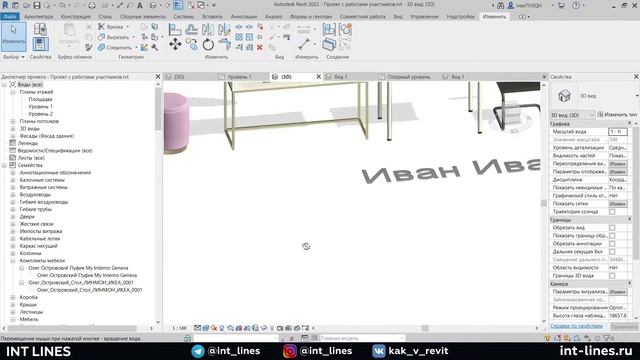Viewport: 640px width, 360px height.
Task: Enable Обрезать вид checkbox
Action: pyautogui.click(x=612, y=228)
